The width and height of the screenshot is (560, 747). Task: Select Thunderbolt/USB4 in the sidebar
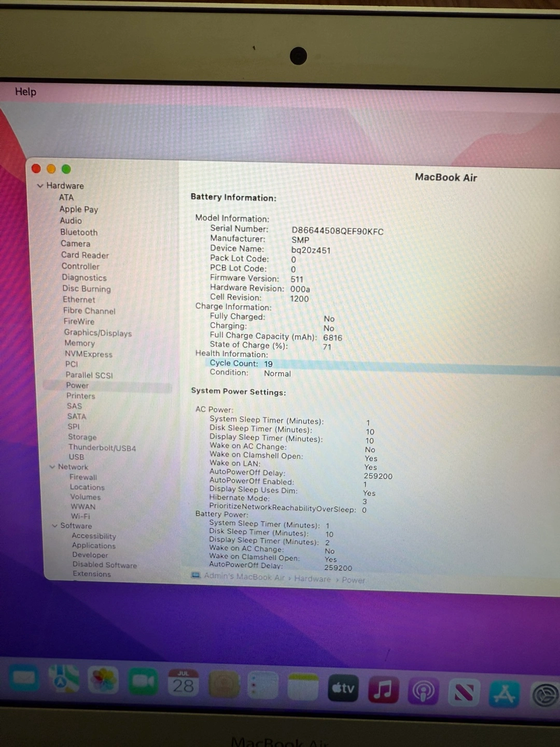pos(102,448)
